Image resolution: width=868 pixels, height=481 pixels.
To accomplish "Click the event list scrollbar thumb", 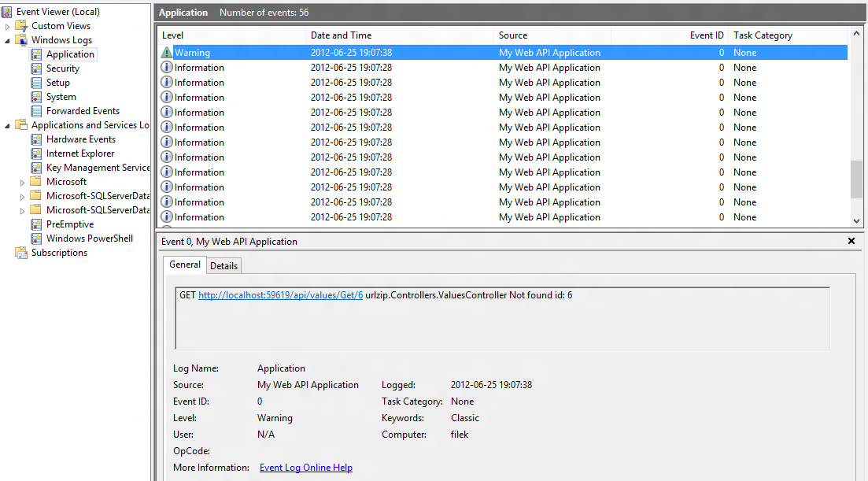I will pos(856,179).
